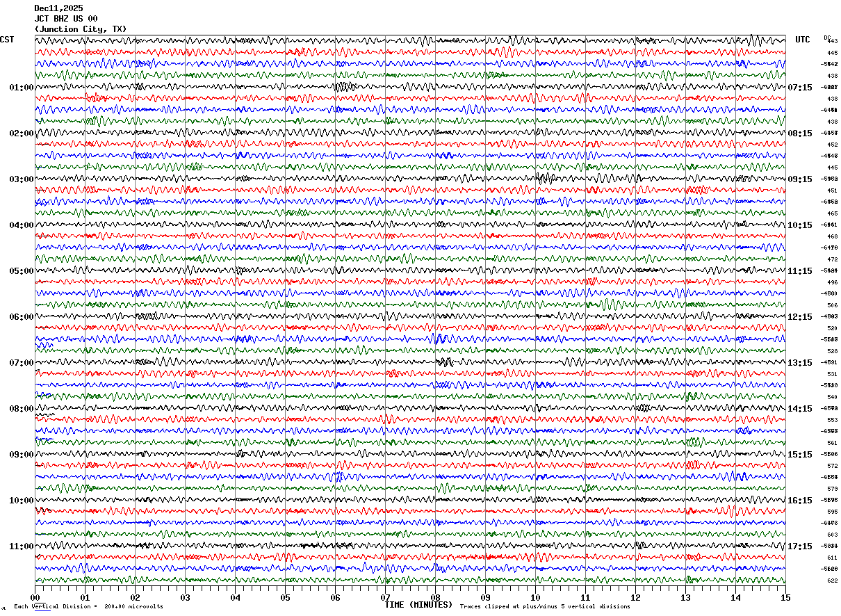The width and height of the screenshot is (841, 616).
Task: Click the minute 08 axis tick label
Action: (435, 598)
